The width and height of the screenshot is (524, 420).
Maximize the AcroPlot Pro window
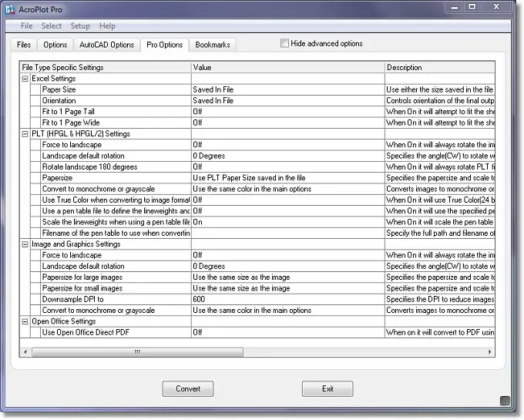[472, 7]
